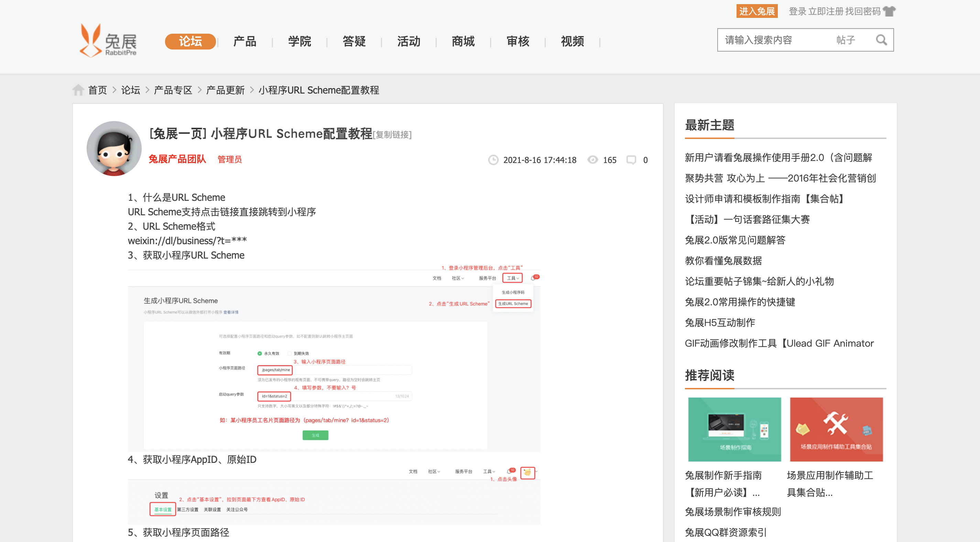Screen dimensions: 980x542
Task: Click the post author avatar
Action: pyautogui.click(x=114, y=149)
